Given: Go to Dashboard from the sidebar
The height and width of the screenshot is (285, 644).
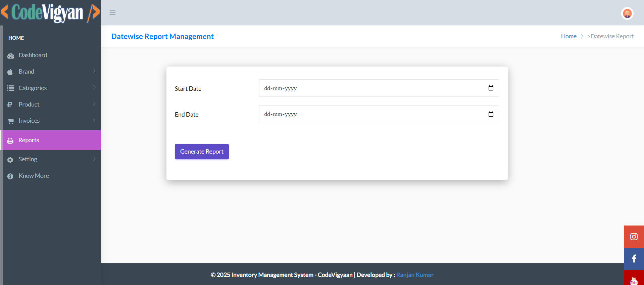Looking at the screenshot, I should click(x=33, y=55).
